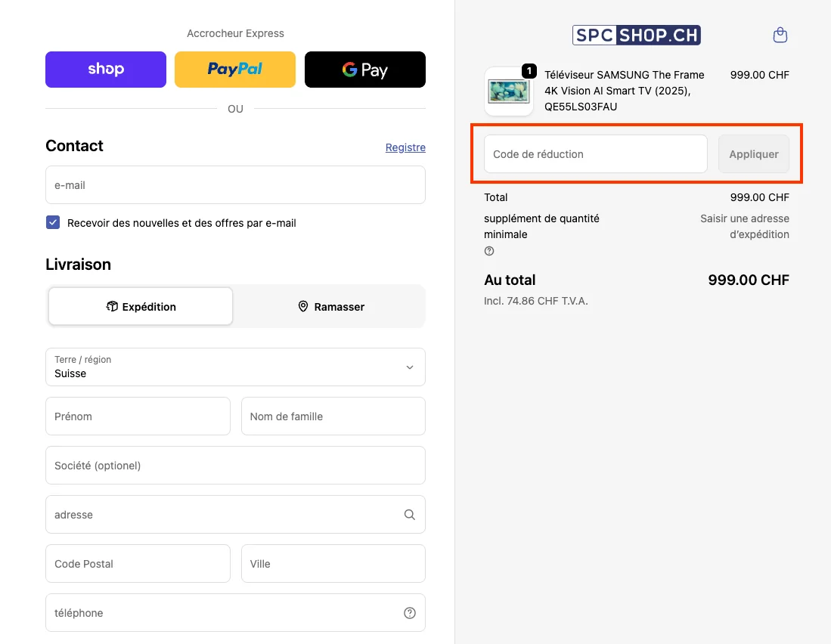
Task: Open the shopping bag cart icon
Action: coord(780,35)
